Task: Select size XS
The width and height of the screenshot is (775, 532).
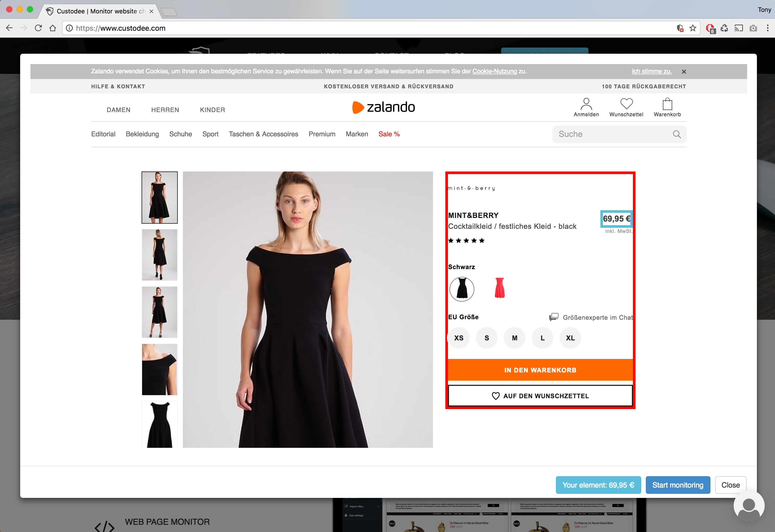Action: [459, 338]
